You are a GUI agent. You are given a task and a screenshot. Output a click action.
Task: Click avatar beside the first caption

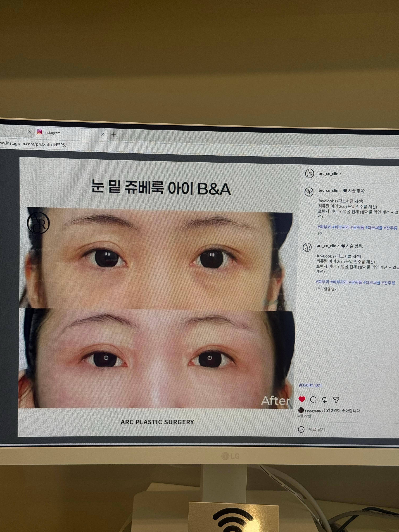point(309,192)
